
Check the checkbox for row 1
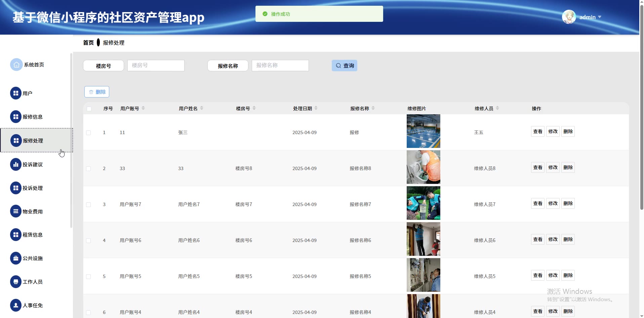click(88, 133)
